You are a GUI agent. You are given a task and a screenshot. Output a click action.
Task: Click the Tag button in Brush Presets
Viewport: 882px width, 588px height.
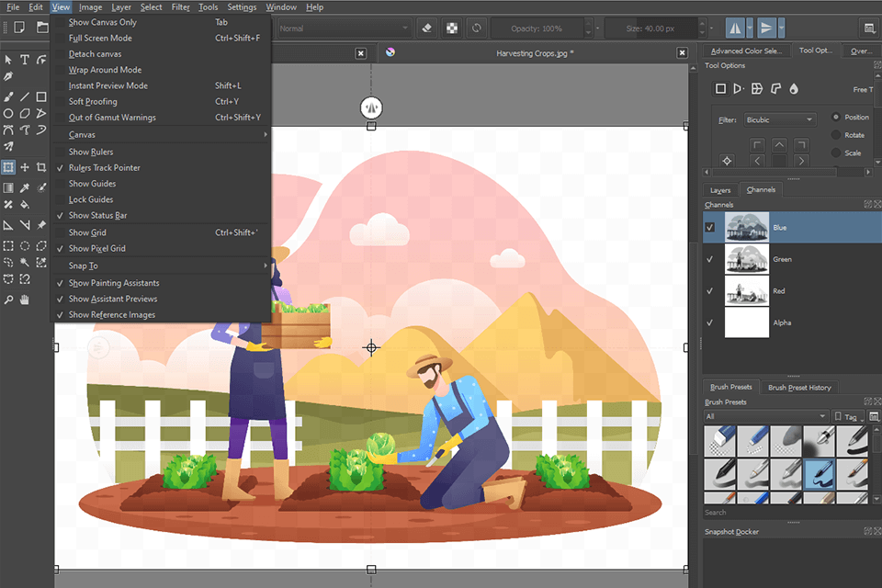click(844, 416)
